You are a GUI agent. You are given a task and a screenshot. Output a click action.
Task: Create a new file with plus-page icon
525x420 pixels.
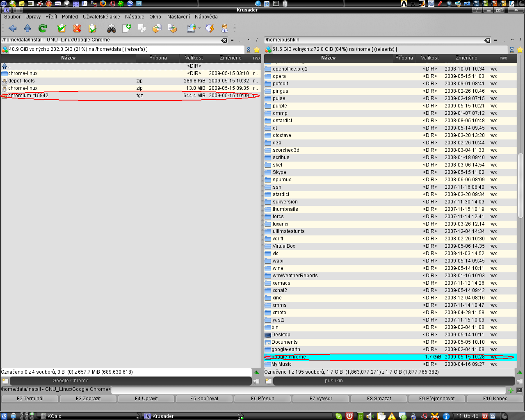pyautogui.click(x=127, y=28)
